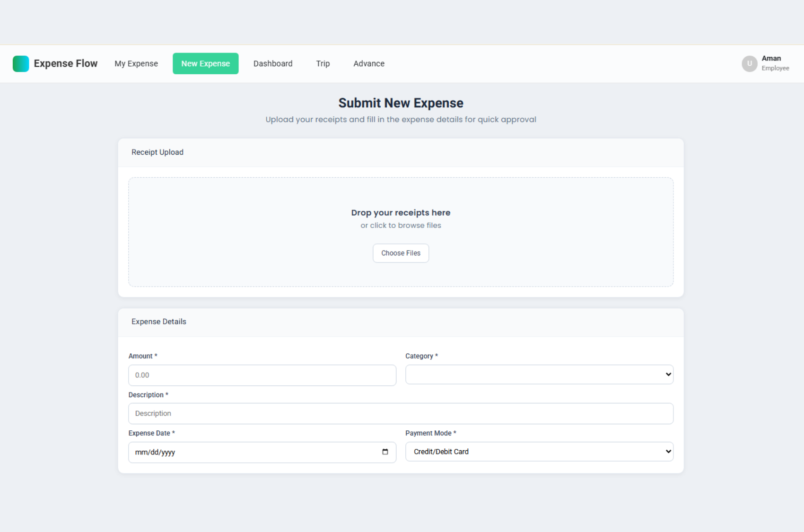The width and height of the screenshot is (804, 532).
Task: Click the green Expense Flow logo icon
Action: click(21, 63)
